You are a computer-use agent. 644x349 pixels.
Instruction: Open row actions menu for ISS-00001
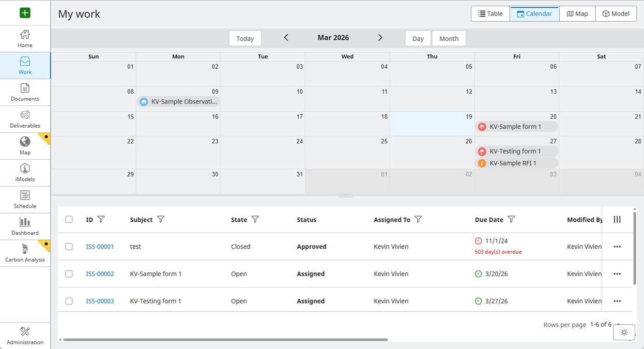click(617, 247)
